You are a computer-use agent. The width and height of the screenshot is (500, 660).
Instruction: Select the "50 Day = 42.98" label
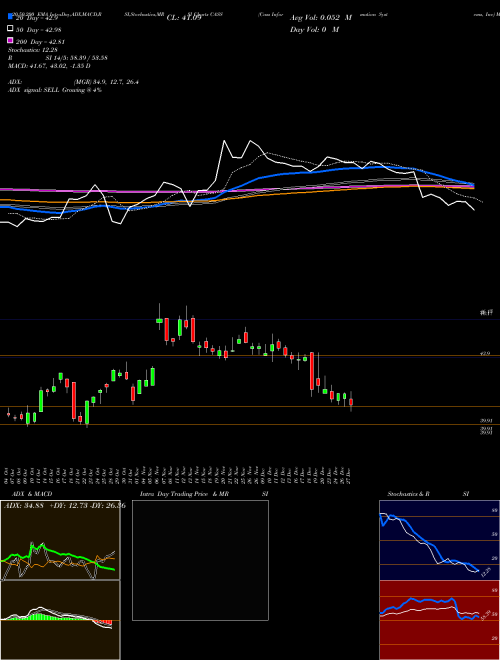38,29
